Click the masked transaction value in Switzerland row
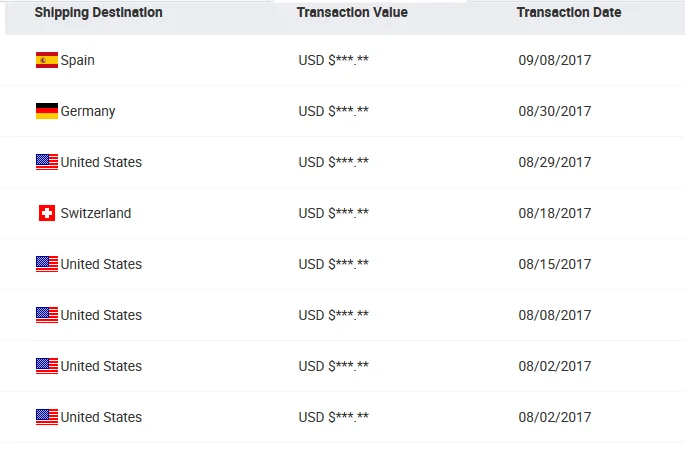 click(334, 213)
